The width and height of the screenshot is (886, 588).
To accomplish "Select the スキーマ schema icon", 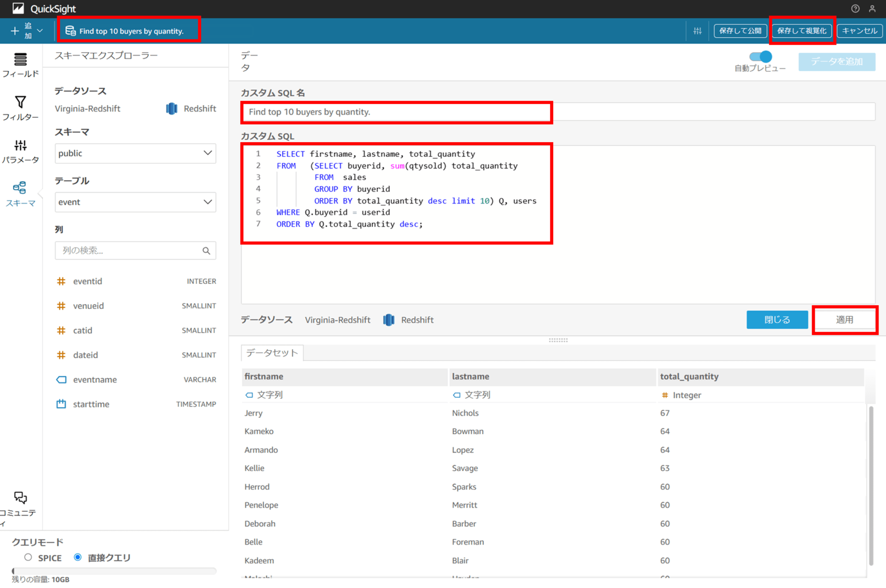I will point(19,187).
